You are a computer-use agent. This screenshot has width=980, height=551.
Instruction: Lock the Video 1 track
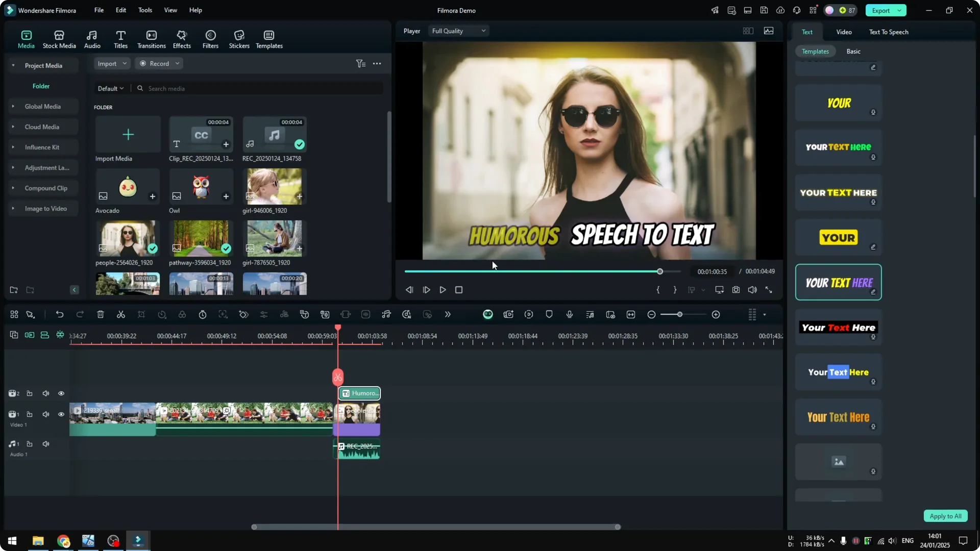click(30, 414)
